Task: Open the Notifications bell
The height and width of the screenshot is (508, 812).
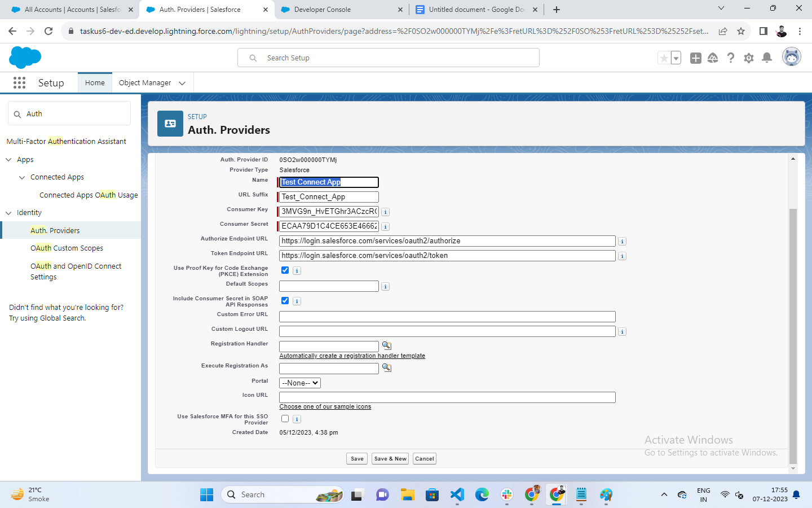Action: pos(767,58)
